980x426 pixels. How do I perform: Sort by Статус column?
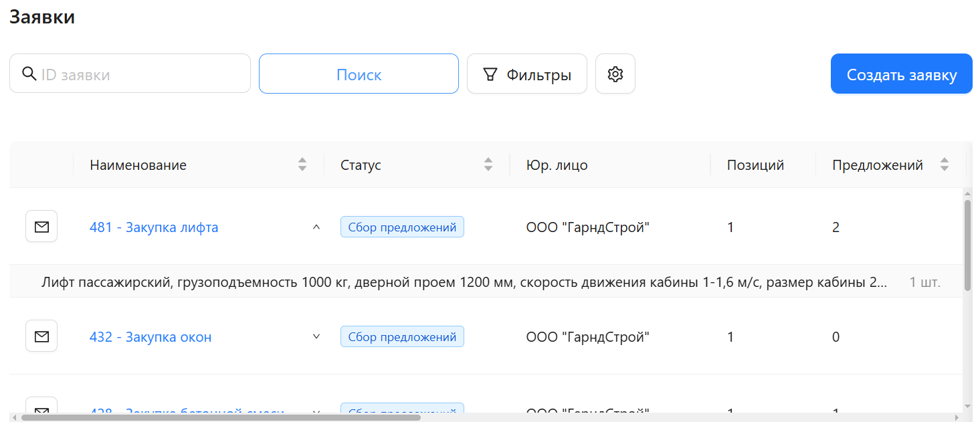(488, 165)
